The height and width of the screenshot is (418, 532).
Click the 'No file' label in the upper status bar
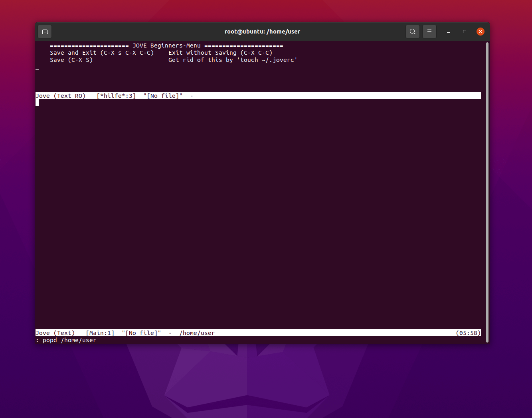point(163,95)
